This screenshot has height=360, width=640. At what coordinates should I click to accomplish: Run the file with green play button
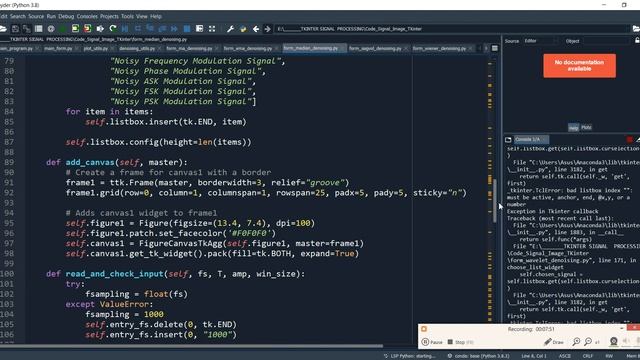tap(62, 29)
